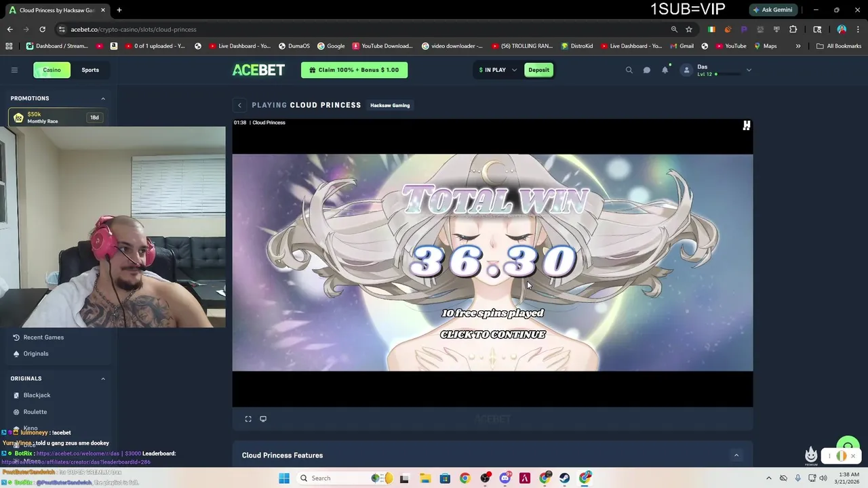Click the Monthly Race trophy icon

18,117
